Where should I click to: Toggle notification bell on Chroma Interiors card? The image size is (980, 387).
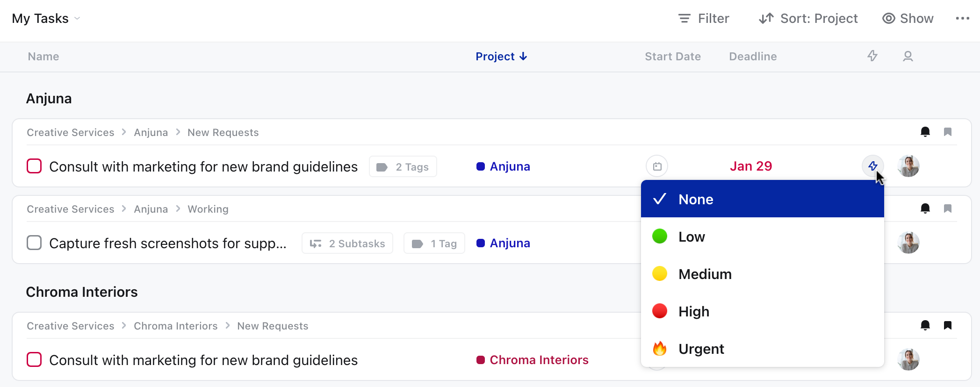coord(925,325)
